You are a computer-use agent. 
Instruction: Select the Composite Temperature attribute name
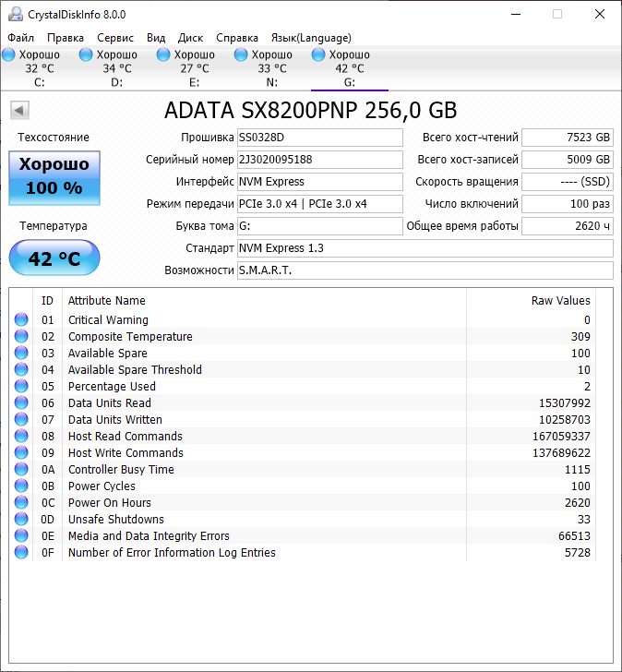[x=130, y=336]
